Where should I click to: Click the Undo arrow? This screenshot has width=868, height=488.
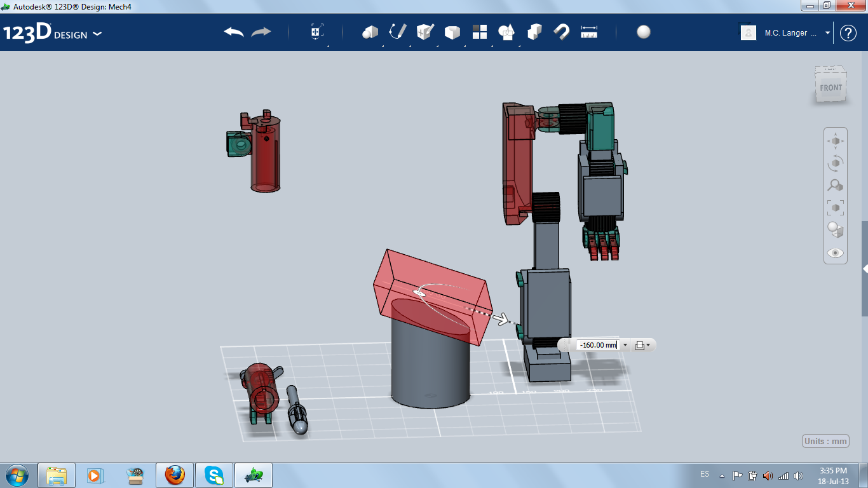[232, 30]
